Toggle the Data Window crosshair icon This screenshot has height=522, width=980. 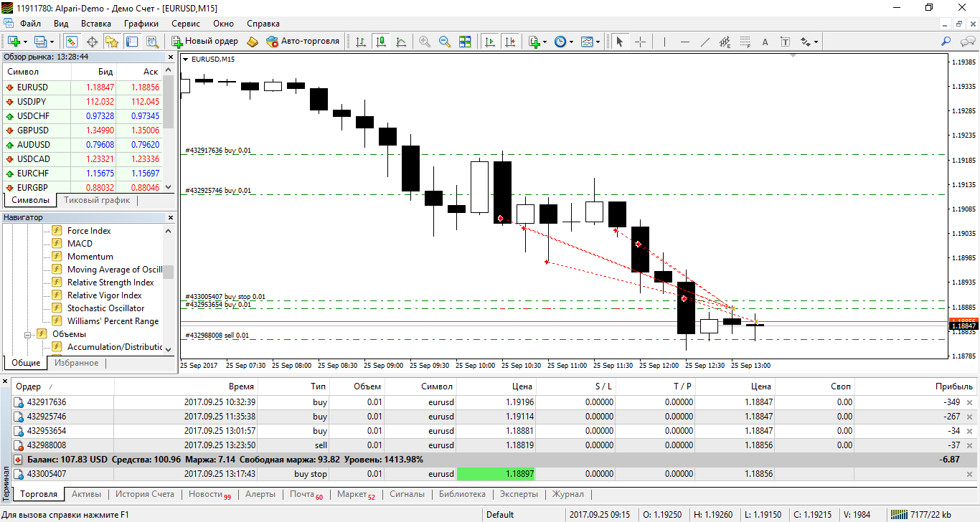pos(93,42)
